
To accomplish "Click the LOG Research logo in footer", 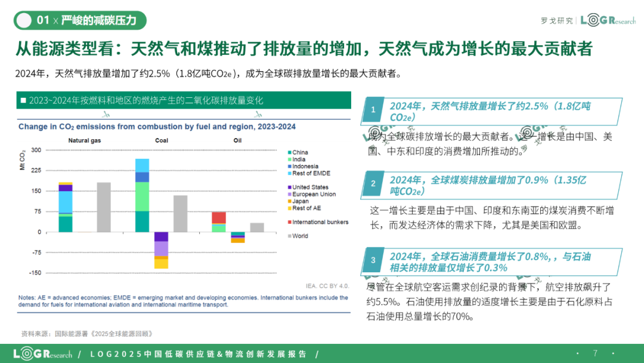I will pos(43,353).
